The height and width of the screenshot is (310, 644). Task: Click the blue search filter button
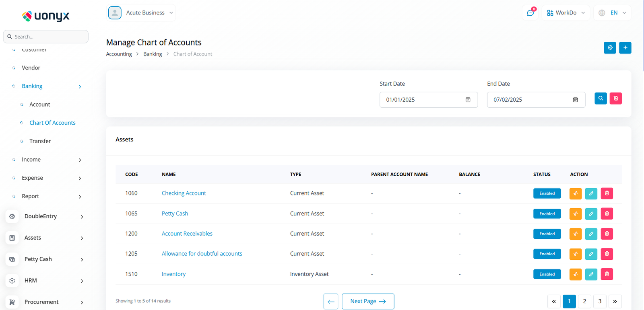coord(601,99)
